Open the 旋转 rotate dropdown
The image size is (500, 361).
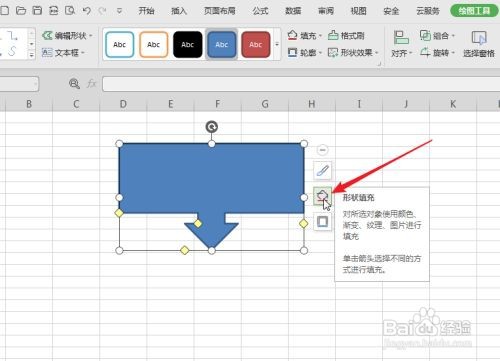click(437, 52)
